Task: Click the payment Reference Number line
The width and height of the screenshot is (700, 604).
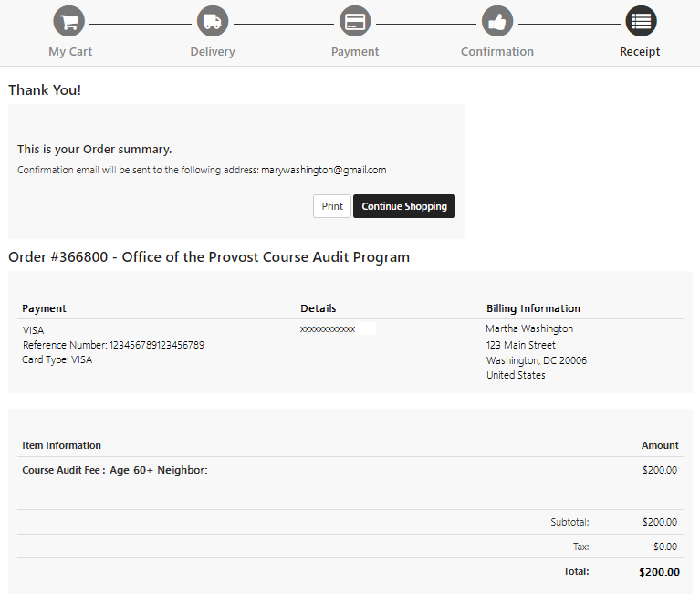Action: point(113,345)
